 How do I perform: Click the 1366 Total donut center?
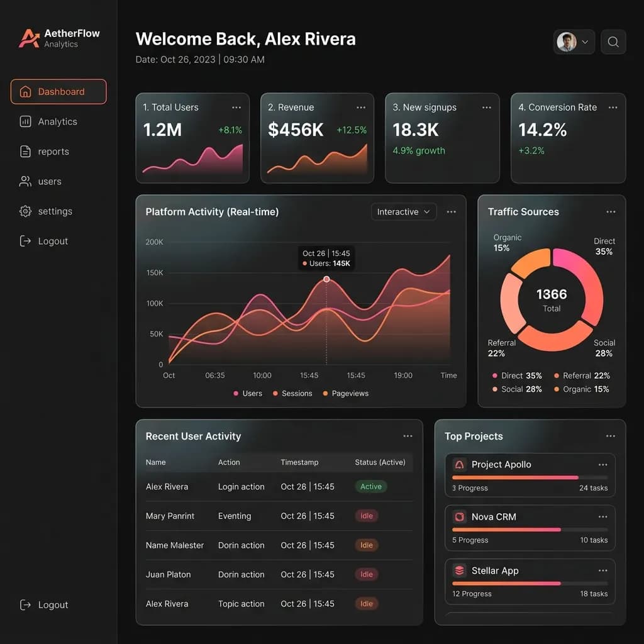click(552, 300)
